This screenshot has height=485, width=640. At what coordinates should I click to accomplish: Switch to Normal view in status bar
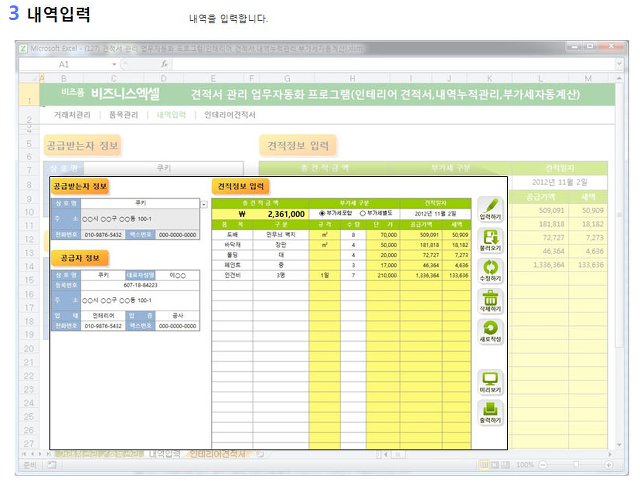(x=484, y=465)
